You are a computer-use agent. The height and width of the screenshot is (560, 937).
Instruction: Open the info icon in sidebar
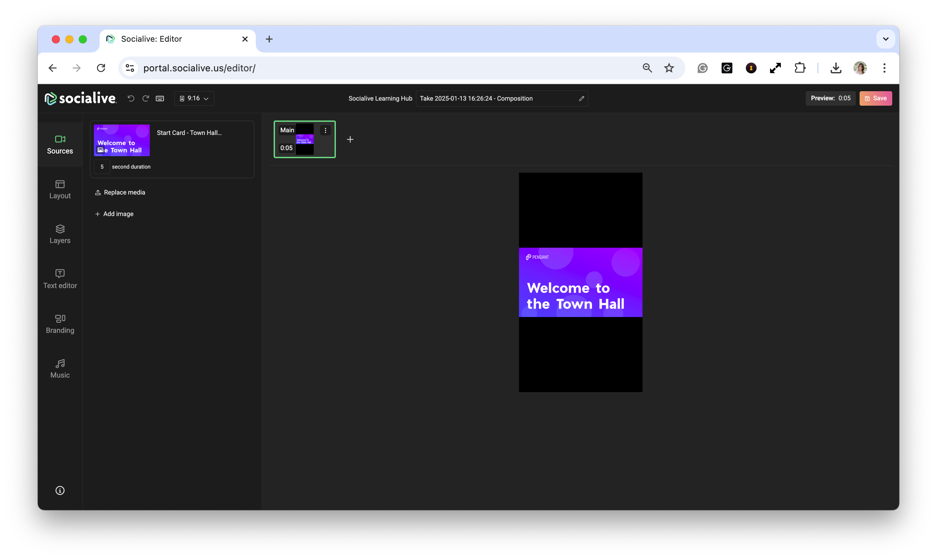coord(60,490)
